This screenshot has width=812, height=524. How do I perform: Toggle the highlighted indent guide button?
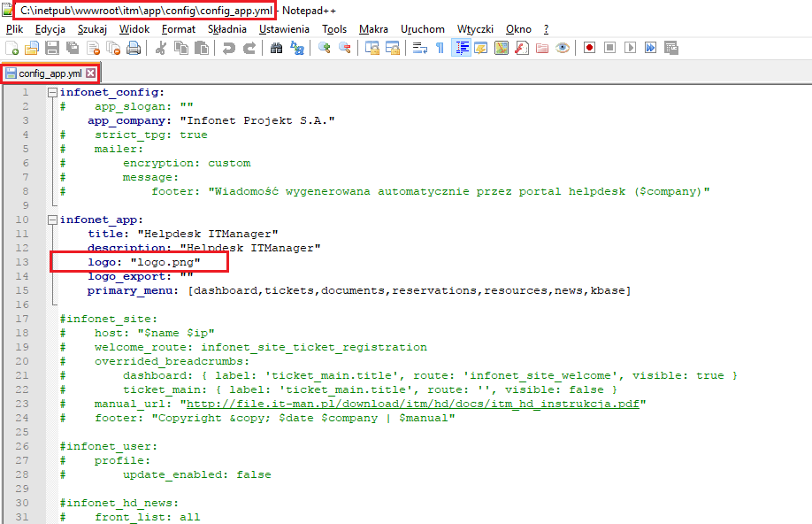pos(461,48)
